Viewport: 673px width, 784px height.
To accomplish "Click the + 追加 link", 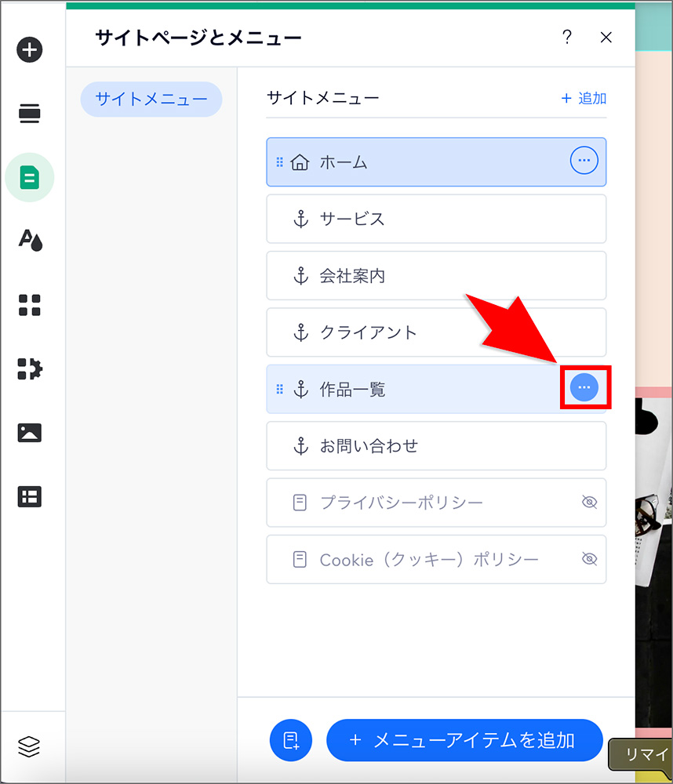I will 584,98.
